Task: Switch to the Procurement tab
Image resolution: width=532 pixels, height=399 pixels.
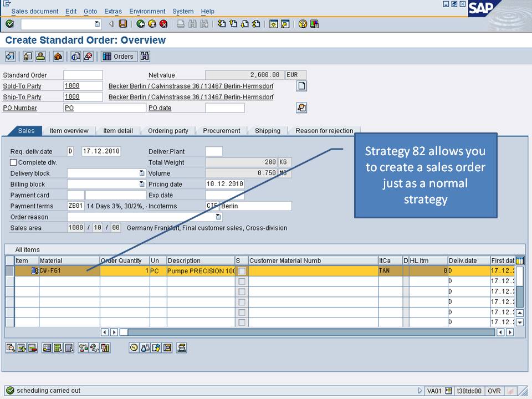Action: coord(222,131)
